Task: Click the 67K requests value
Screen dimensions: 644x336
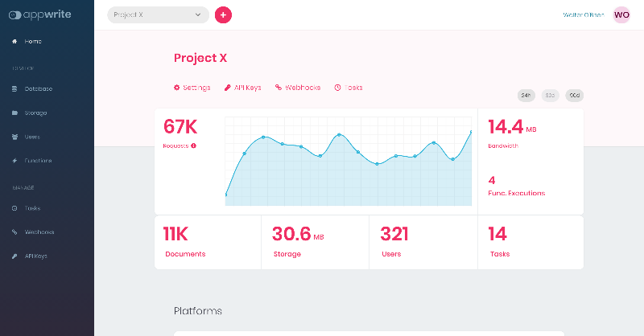Action: pyautogui.click(x=180, y=126)
